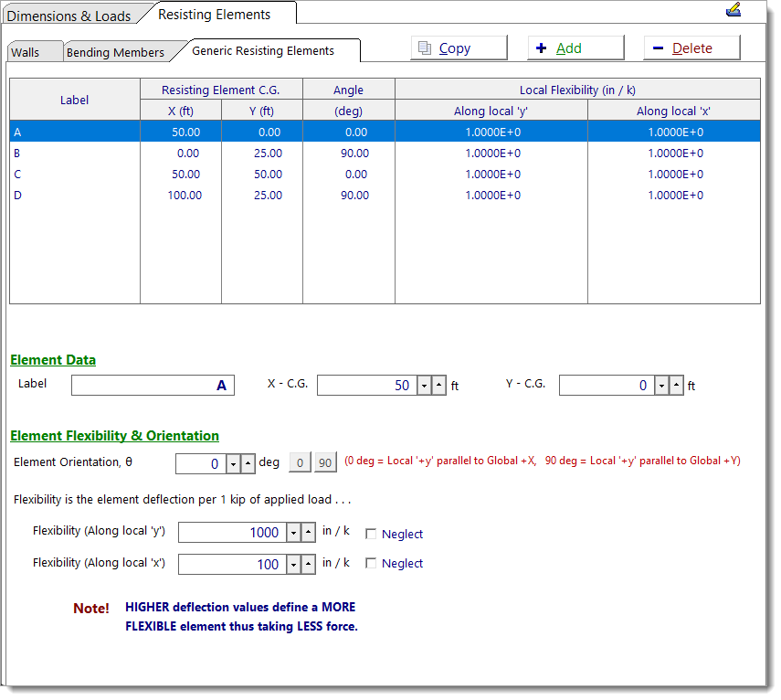The height and width of the screenshot is (700, 781).
Task: Click the X value 0.00 in row B
Action: click(188, 154)
